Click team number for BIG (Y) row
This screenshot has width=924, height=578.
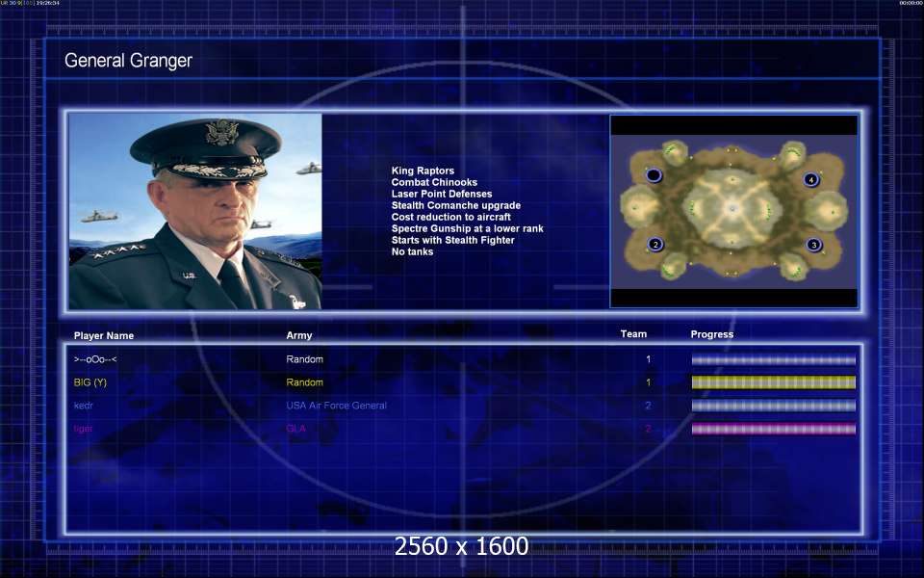648,382
